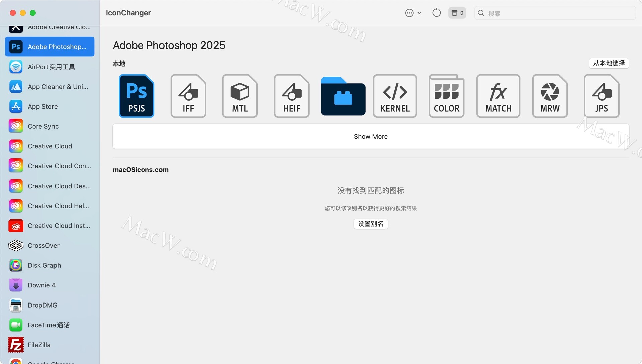Select the PSJS Photoshop icon
Screen dimensions: 642x364
136,96
